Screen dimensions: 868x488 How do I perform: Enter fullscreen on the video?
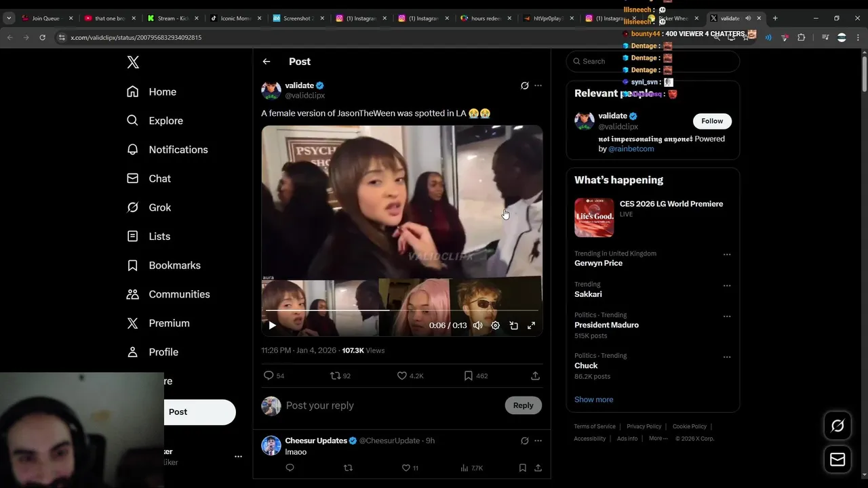click(532, 325)
